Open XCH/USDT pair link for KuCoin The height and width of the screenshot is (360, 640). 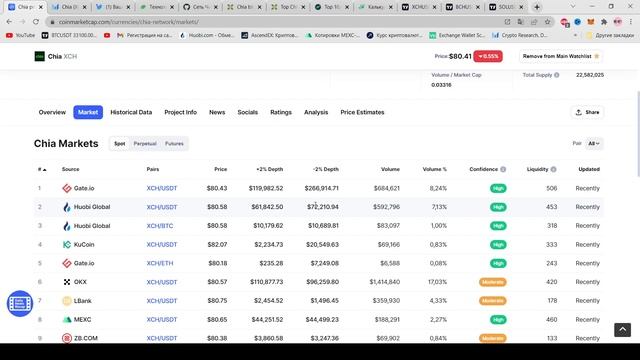coord(162,244)
